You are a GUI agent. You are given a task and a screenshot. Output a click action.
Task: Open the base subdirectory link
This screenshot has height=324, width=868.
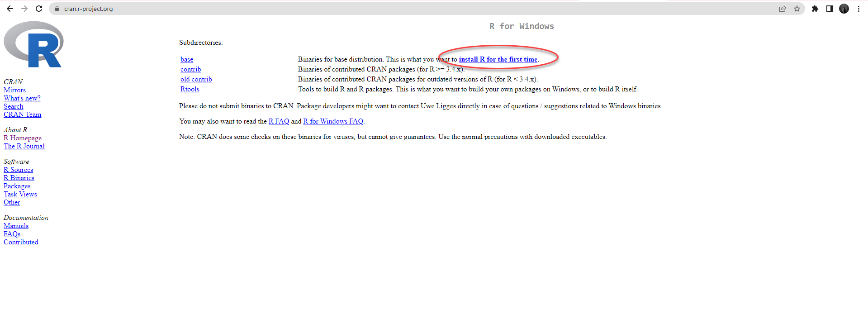click(187, 59)
